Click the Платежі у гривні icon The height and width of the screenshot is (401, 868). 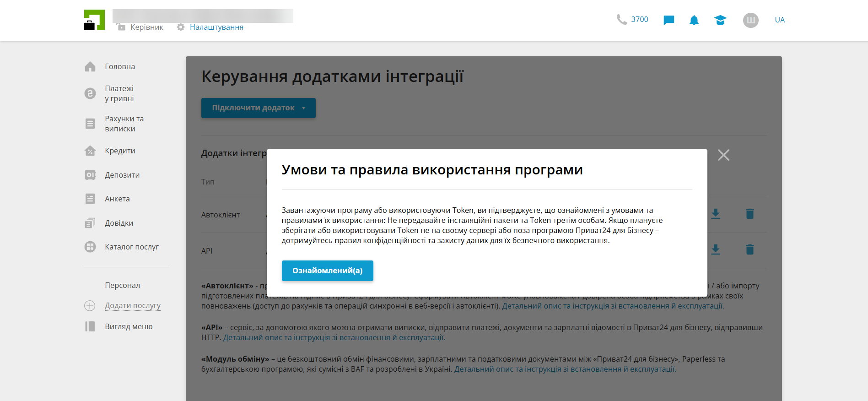tap(90, 93)
